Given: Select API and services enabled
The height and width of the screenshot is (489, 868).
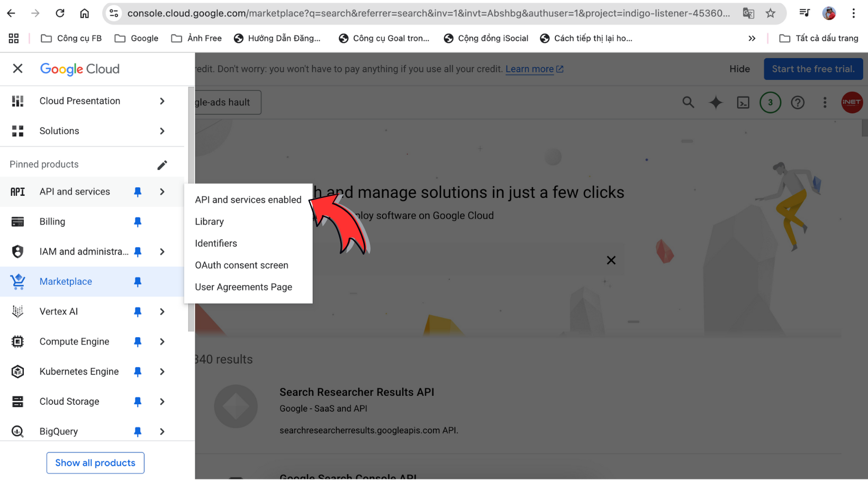Looking at the screenshot, I should [x=248, y=200].
